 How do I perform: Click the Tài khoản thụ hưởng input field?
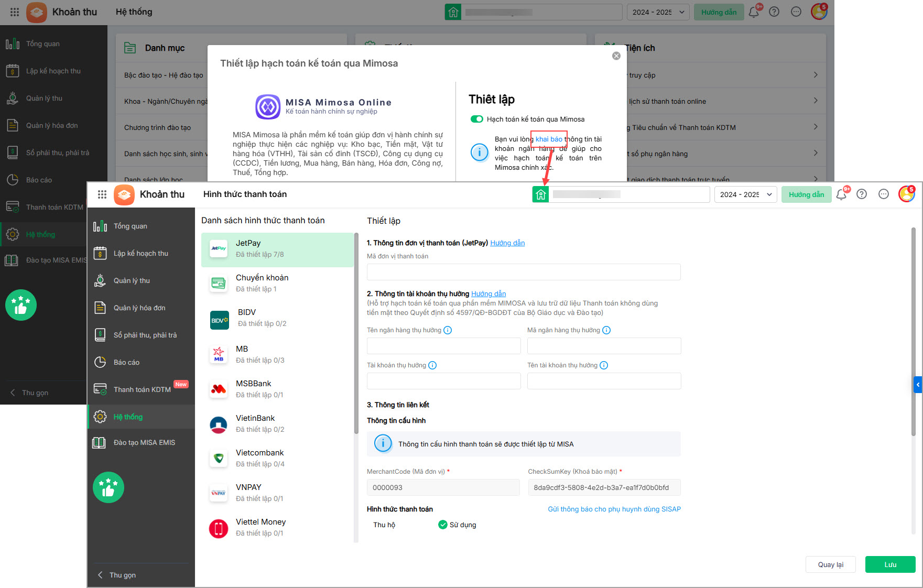tap(443, 381)
